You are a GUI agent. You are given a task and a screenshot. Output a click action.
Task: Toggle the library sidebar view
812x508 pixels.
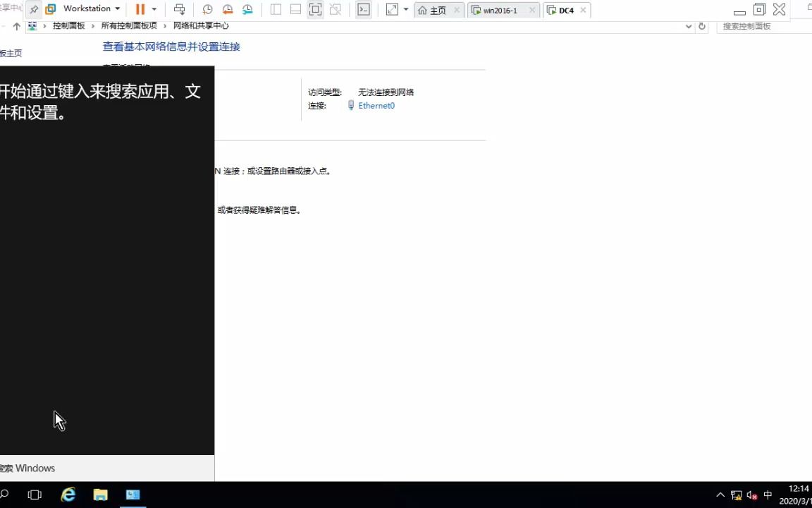click(276, 9)
